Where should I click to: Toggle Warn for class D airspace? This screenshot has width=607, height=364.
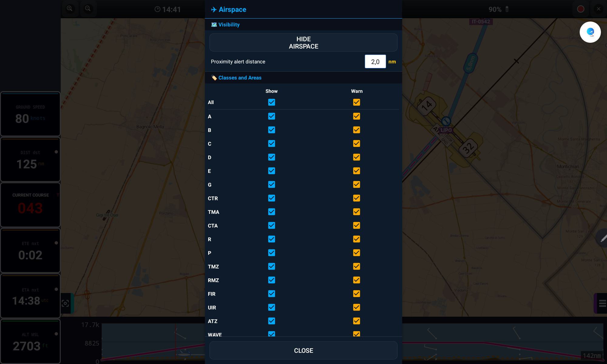click(x=357, y=157)
